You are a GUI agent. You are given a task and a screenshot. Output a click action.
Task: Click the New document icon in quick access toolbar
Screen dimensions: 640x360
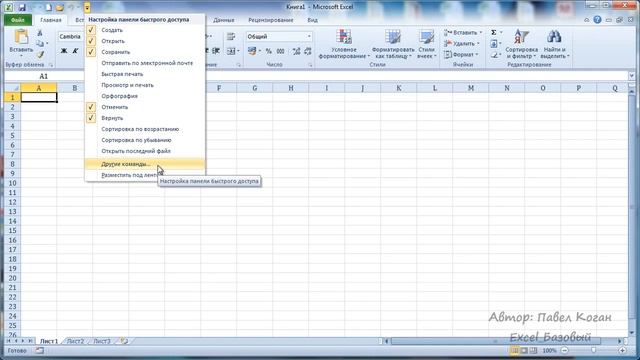pos(48,7)
